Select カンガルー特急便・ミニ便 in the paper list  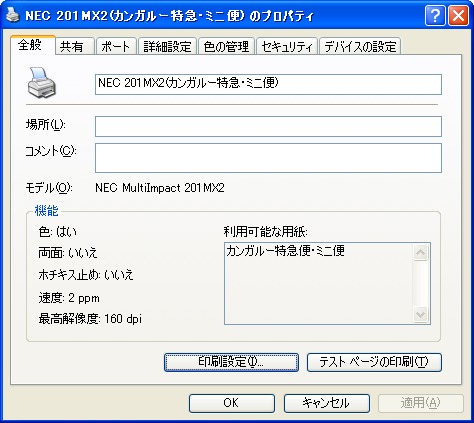pyautogui.click(x=285, y=251)
